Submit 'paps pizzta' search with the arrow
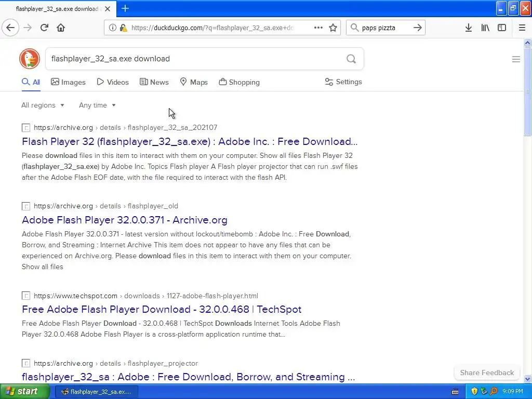 pyautogui.click(x=418, y=28)
